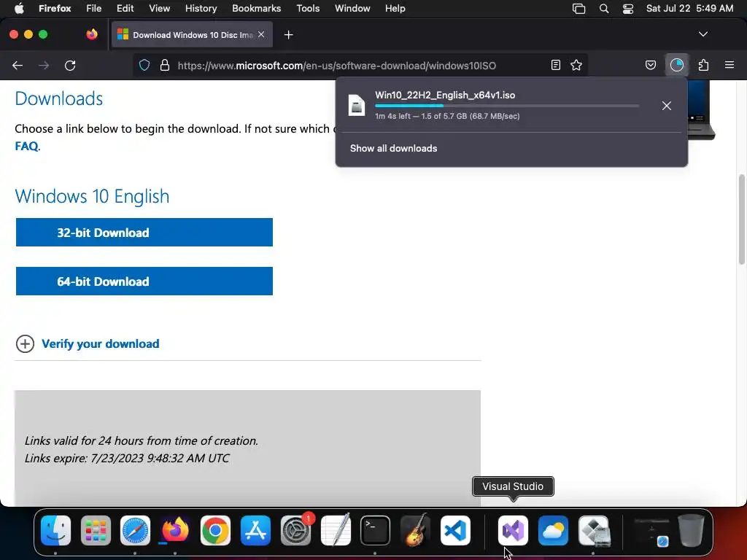747x560 pixels.
Task: Open the Save to Pocket icon
Action: point(650,65)
